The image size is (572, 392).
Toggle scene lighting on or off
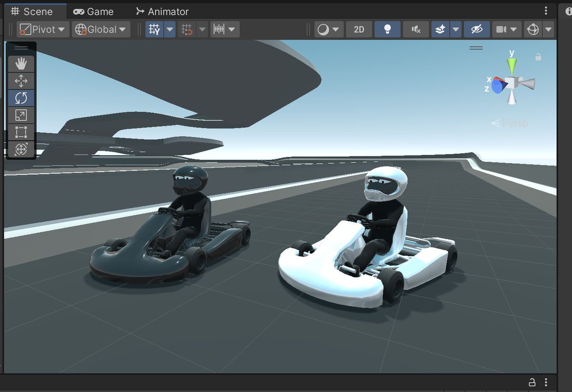[387, 29]
